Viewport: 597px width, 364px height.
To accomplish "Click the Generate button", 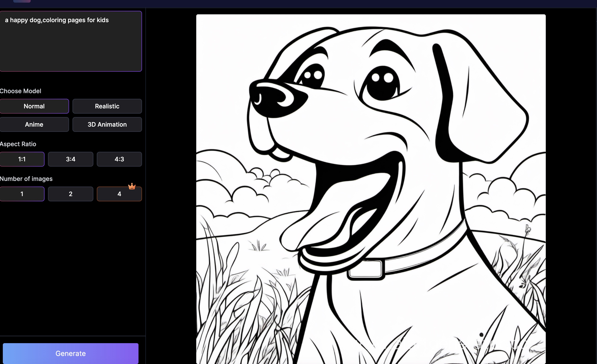I will point(70,353).
